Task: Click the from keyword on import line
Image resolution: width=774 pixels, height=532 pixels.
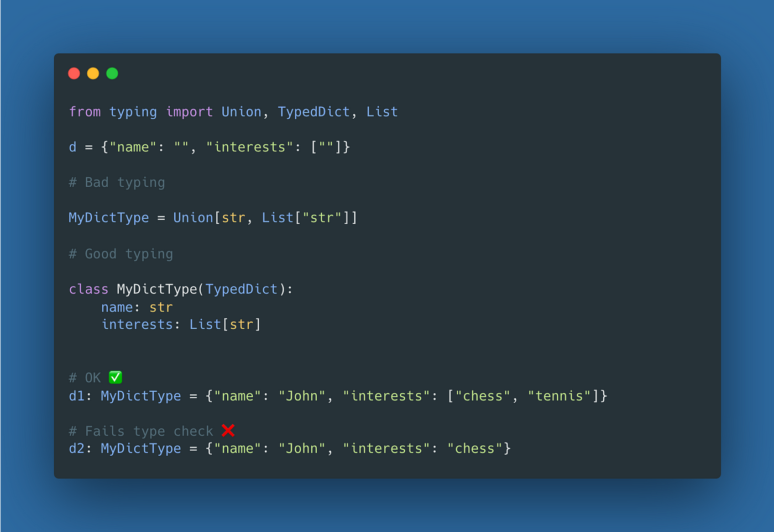Action: pos(85,112)
